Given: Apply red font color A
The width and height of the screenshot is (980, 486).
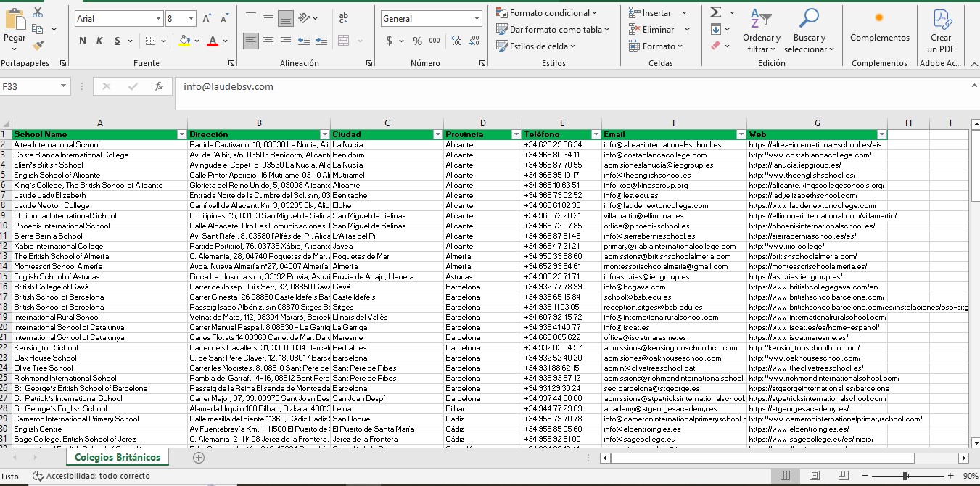Looking at the screenshot, I should pos(213,41).
